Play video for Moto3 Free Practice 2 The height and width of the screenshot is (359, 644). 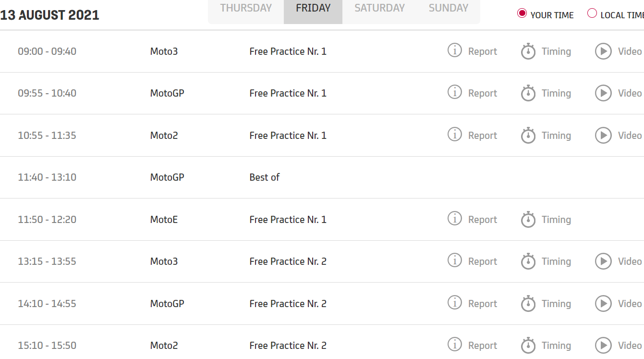(x=603, y=261)
